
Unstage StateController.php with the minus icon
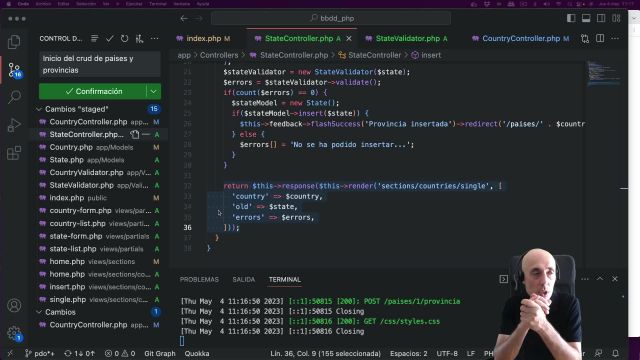click(146, 134)
